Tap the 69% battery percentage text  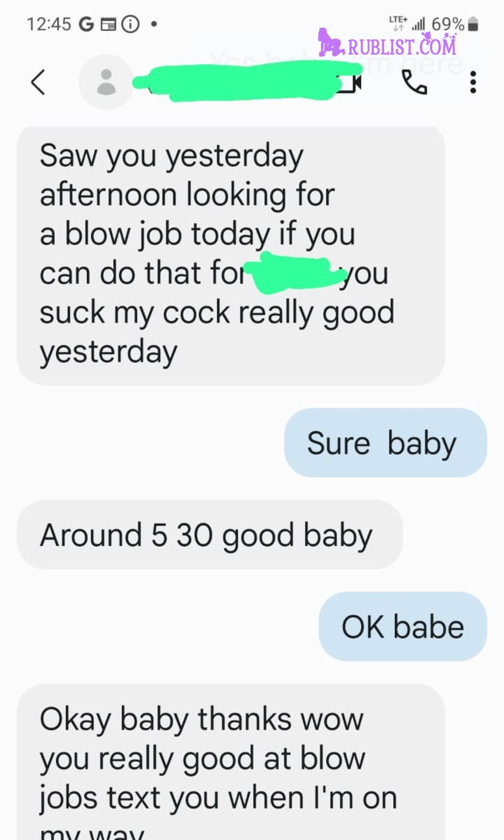pyautogui.click(x=448, y=24)
